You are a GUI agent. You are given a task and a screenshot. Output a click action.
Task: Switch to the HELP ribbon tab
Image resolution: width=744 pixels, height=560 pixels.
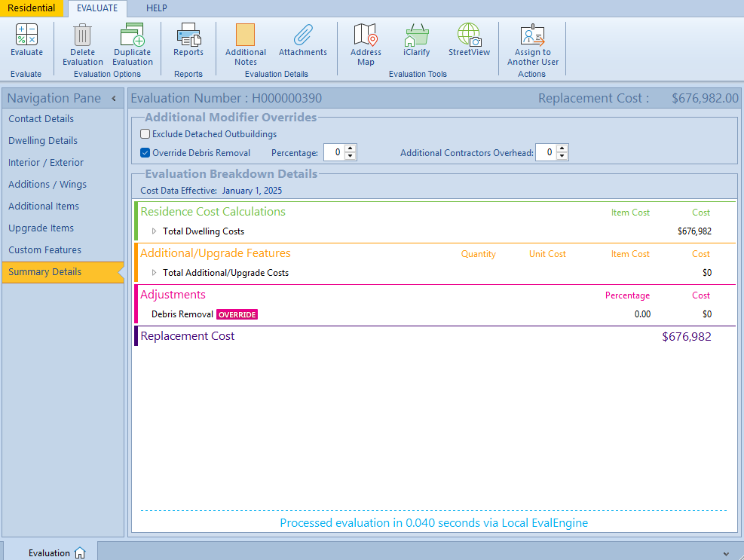point(157,8)
